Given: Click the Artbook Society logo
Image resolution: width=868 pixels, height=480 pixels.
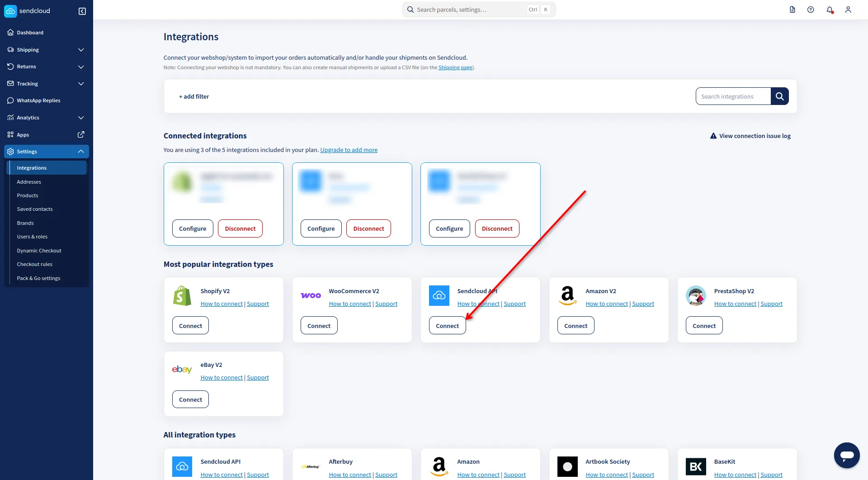Looking at the screenshot, I should [x=567, y=466].
